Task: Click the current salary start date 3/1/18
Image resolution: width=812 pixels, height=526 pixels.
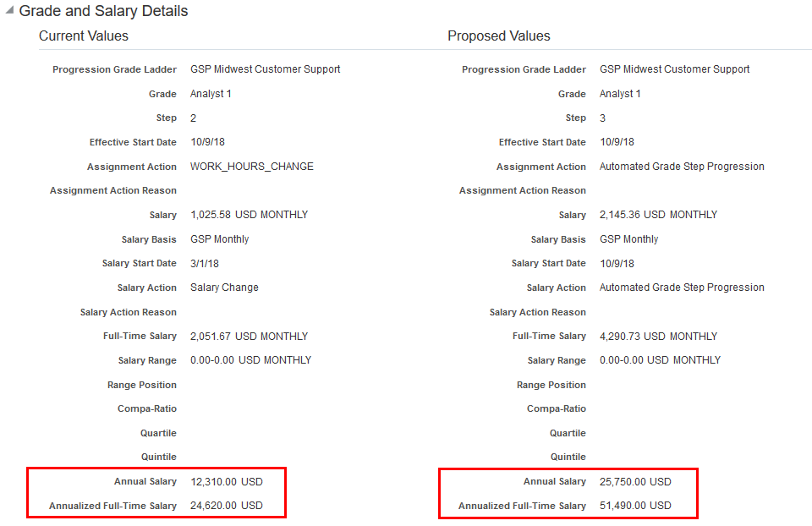Action: click(x=204, y=263)
